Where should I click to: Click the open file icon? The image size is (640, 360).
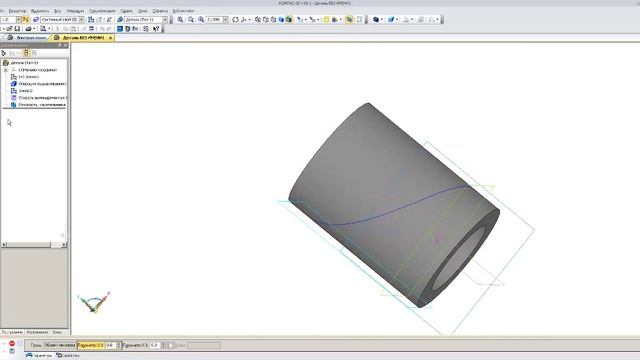9,29
